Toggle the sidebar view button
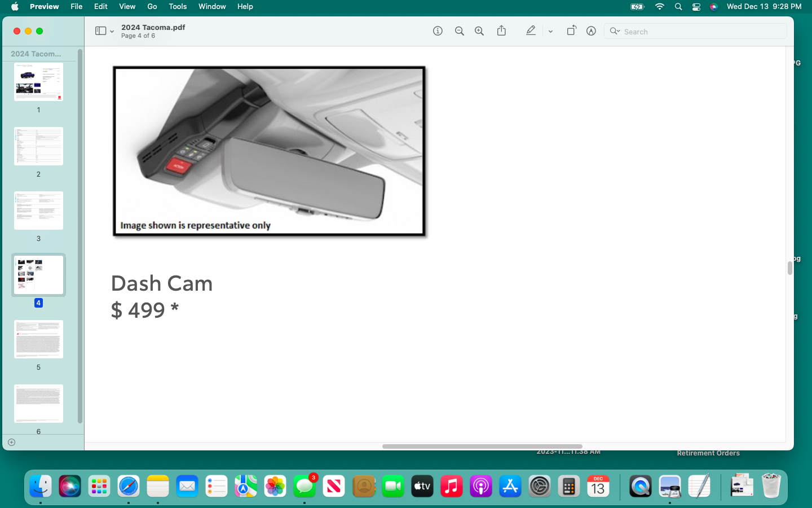The width and height of the screenshot is (812, 508). pyautogui.click(x=100, y=31)
